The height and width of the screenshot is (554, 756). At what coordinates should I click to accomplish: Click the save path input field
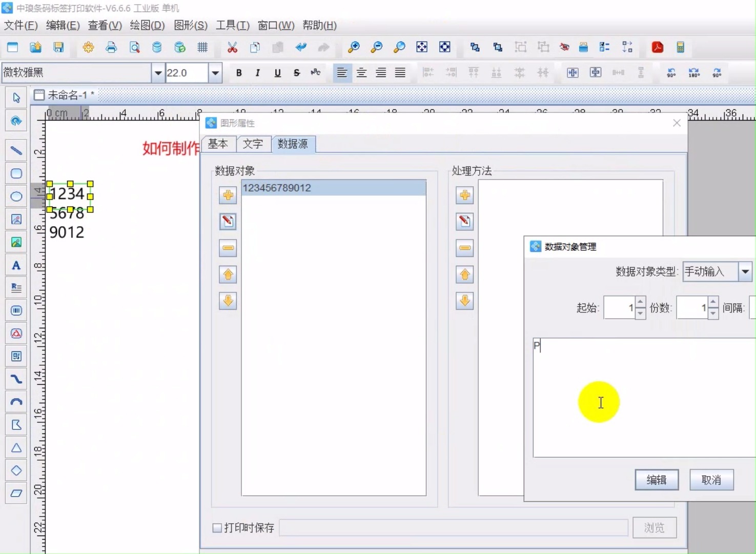click(x=454, y=527)
